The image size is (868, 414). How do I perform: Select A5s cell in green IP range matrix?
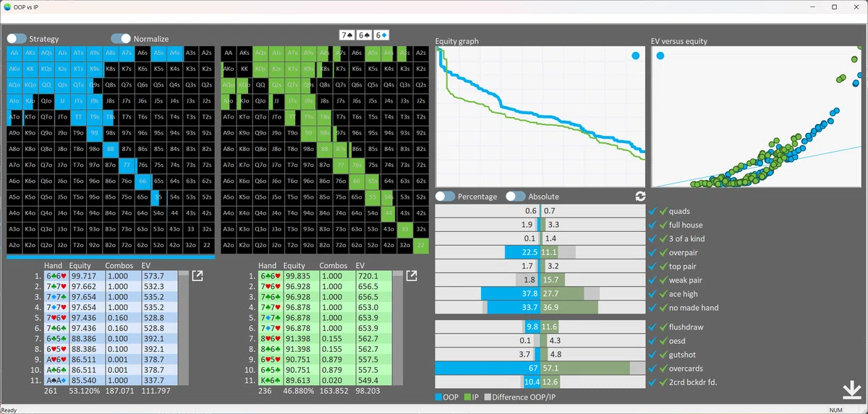coord(373,53)
